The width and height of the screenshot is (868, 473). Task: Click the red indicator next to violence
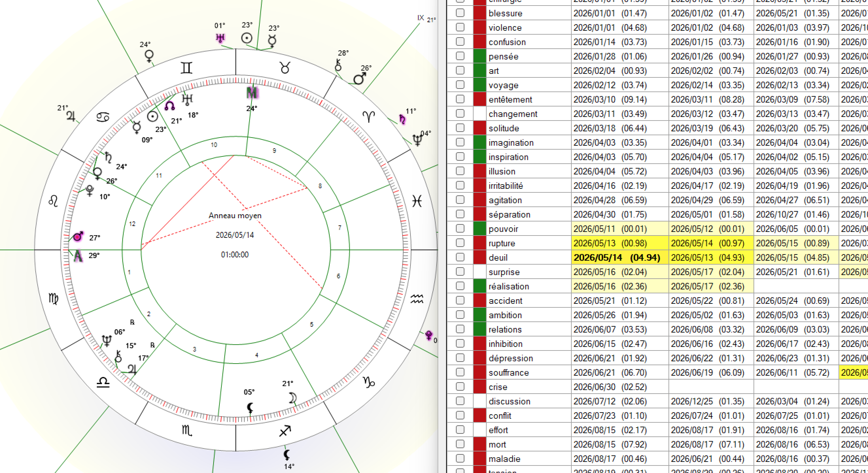[479, 28]
